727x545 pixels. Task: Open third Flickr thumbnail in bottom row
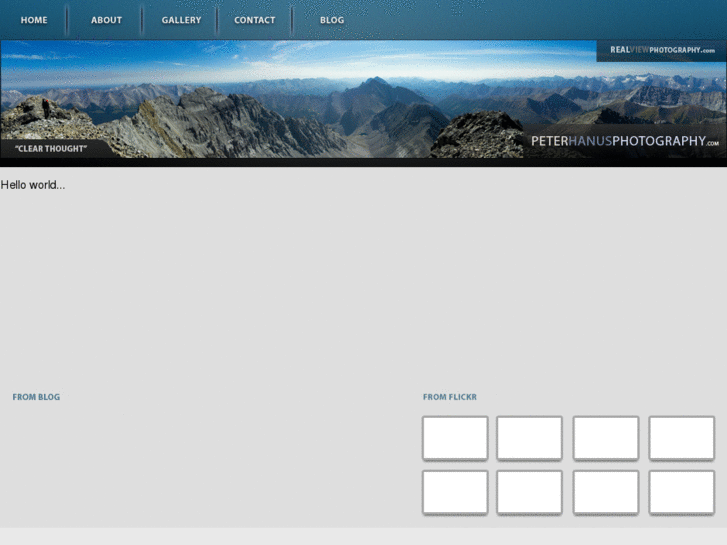606,492
